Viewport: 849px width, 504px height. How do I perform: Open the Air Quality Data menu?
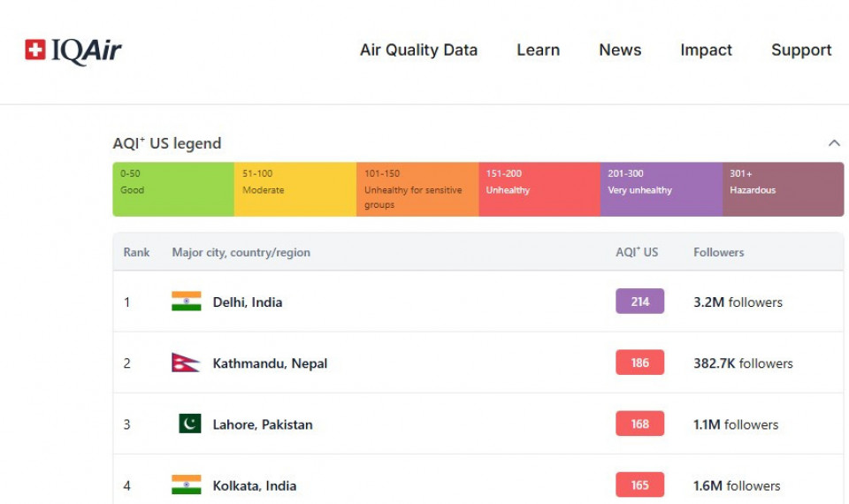pyautogui.click(x=418, y=50)
